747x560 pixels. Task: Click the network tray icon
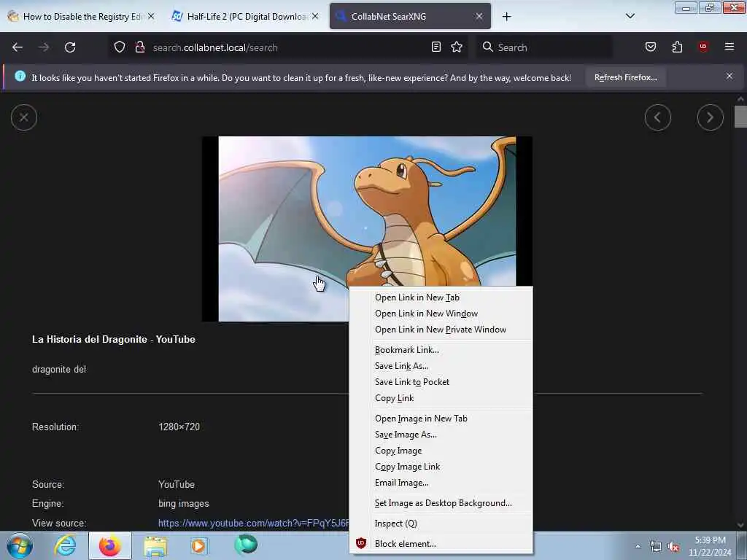(x=656, y=547)
